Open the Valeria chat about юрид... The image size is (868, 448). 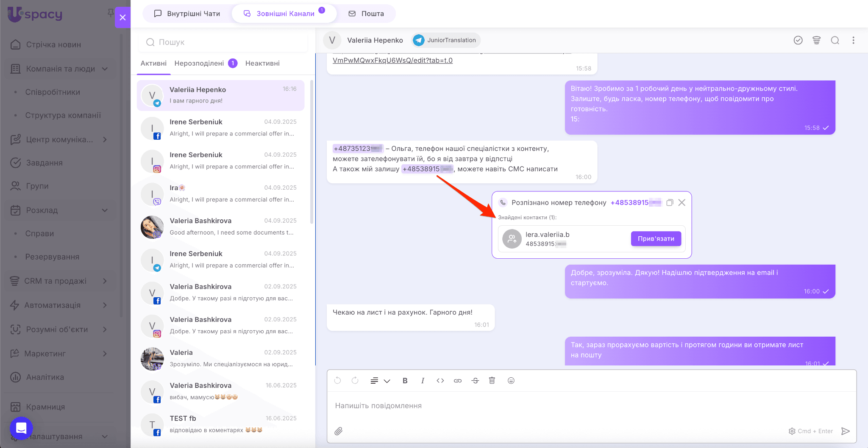tap(220, 359)
